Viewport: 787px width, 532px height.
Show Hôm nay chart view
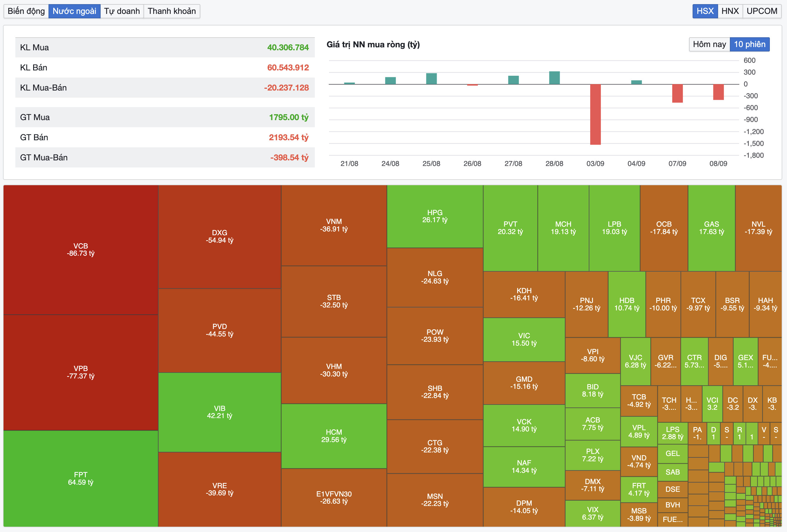[x=709, y=44]
